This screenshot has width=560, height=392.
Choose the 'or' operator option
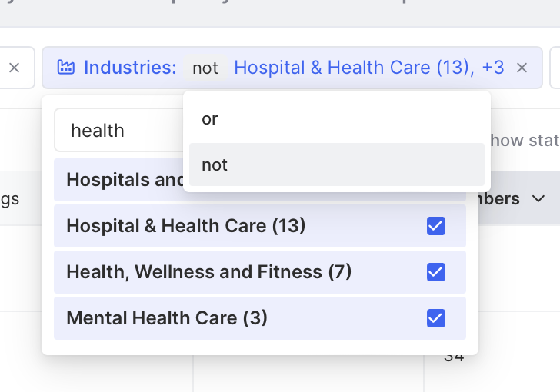[337, 118]
